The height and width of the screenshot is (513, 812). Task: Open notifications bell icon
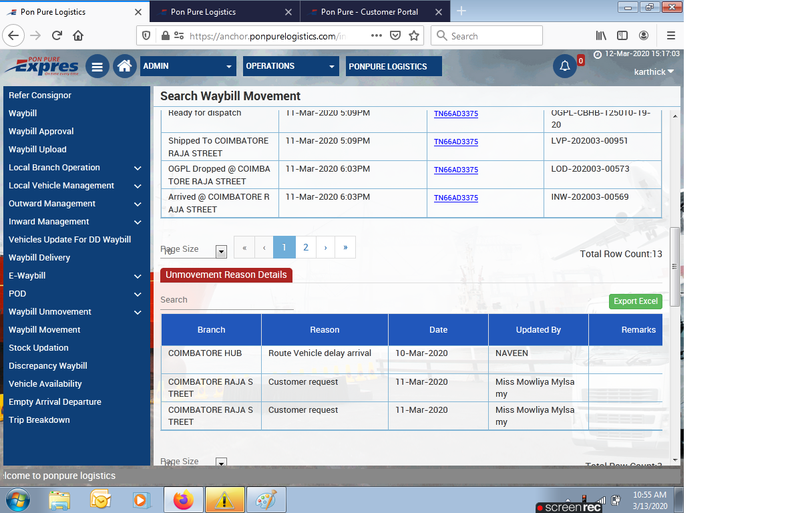(x=565, y=66)
